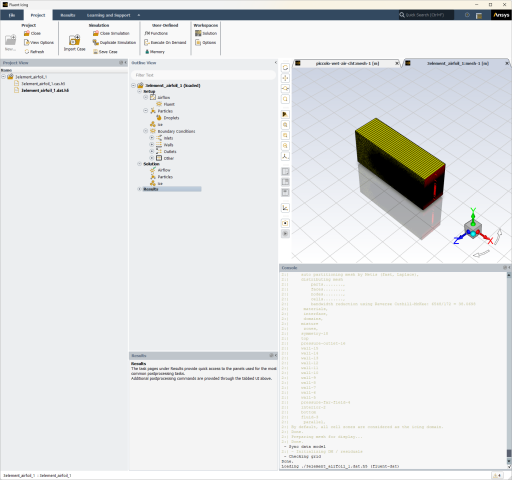Expand the Results node in Outline View

(139, 189)
